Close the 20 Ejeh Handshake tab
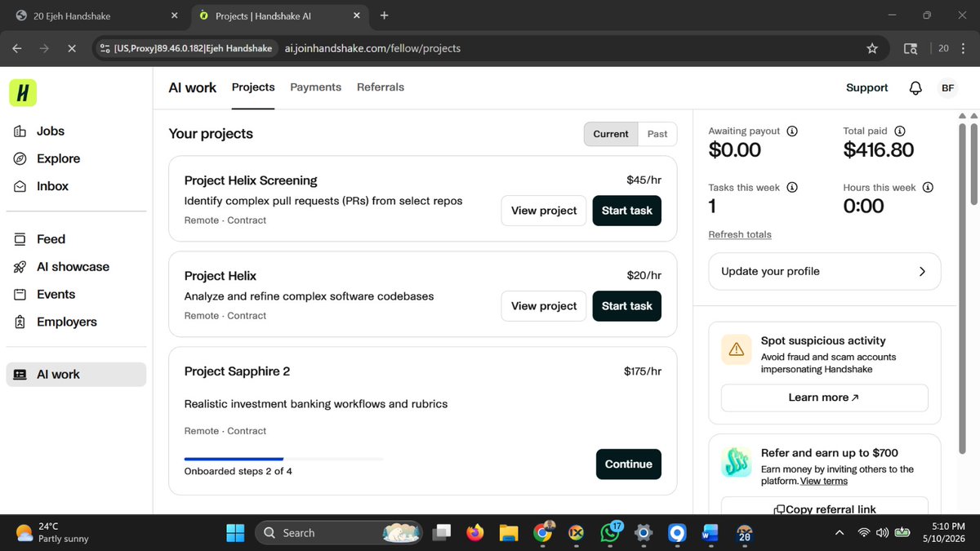The image size is (980, 551). coord(174,16)
